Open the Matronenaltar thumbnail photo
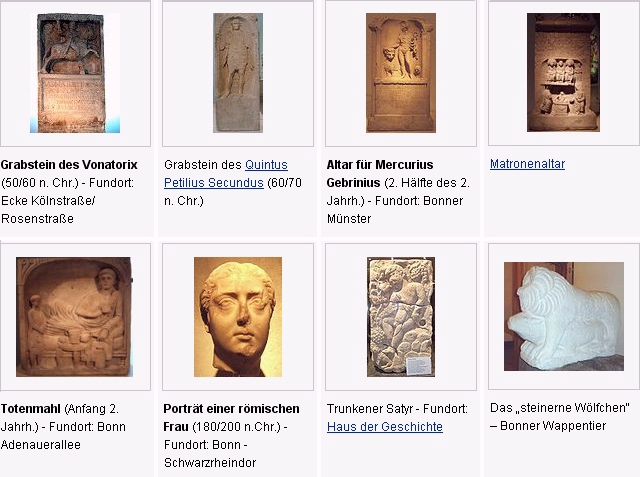The width and height of the screenshot is (640, 477). [x=563, y=72]
